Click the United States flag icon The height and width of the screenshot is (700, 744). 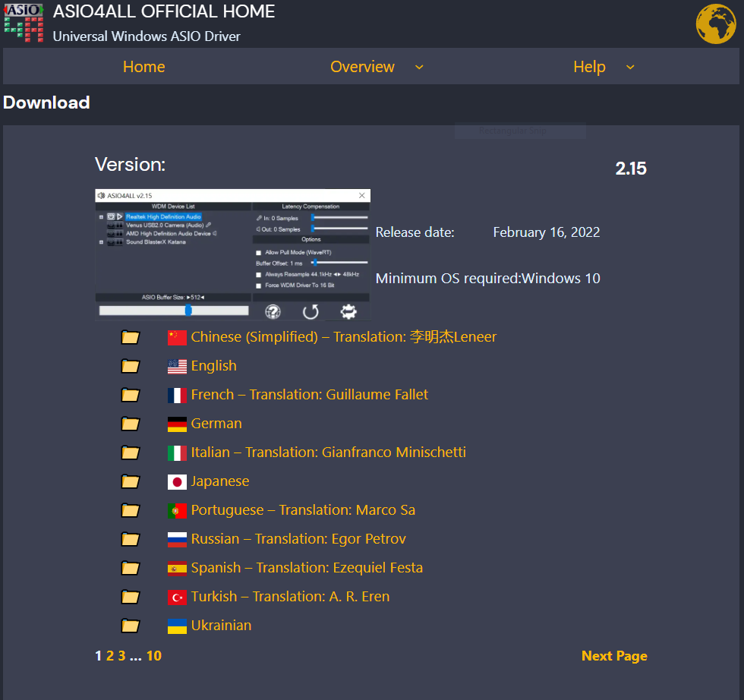(x=177, y=367)
